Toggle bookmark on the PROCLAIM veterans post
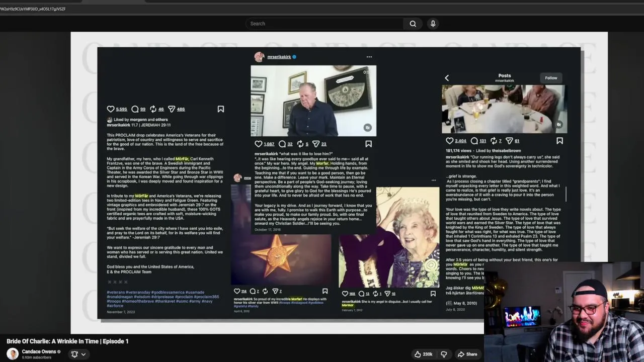 pyautogui.click(x=220, y=109)
